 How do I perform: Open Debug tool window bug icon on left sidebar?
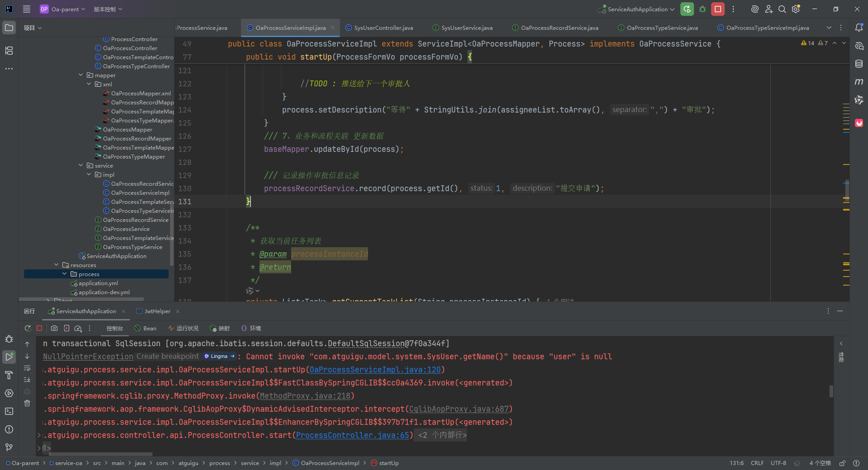(9, 339)
